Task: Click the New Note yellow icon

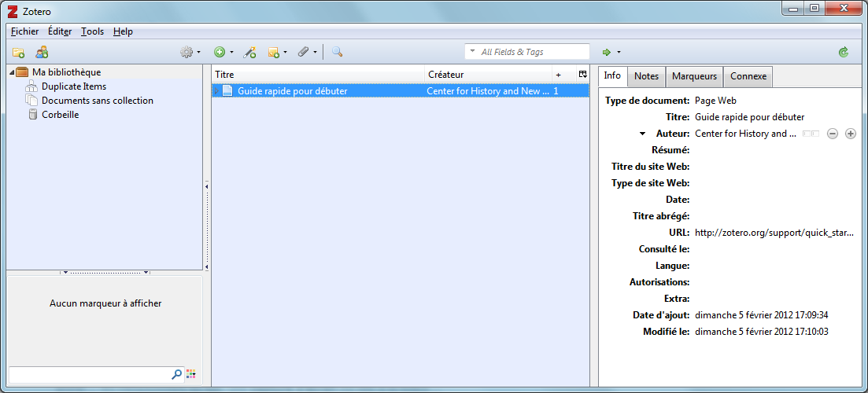Action: [x=274, y=52]
